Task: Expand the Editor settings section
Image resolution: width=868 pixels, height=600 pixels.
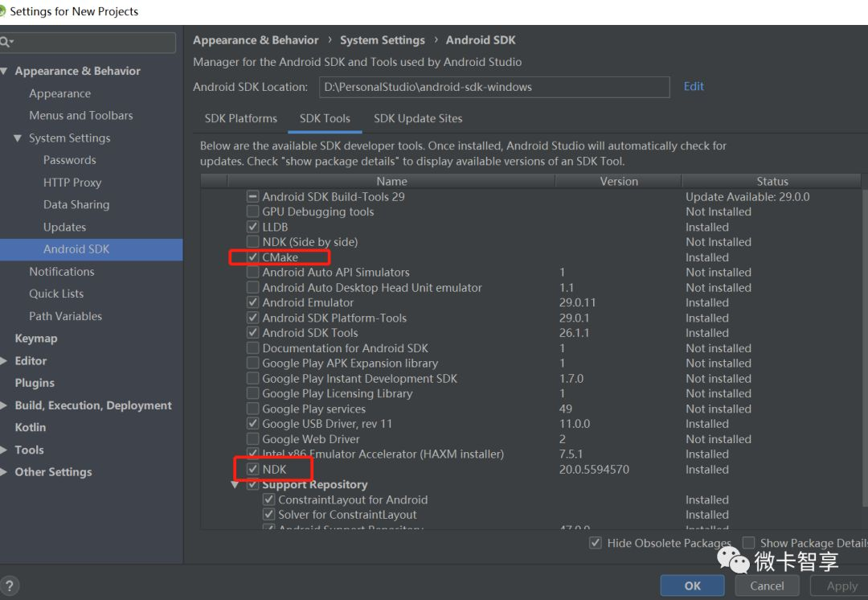Action: tap(3, 360)
